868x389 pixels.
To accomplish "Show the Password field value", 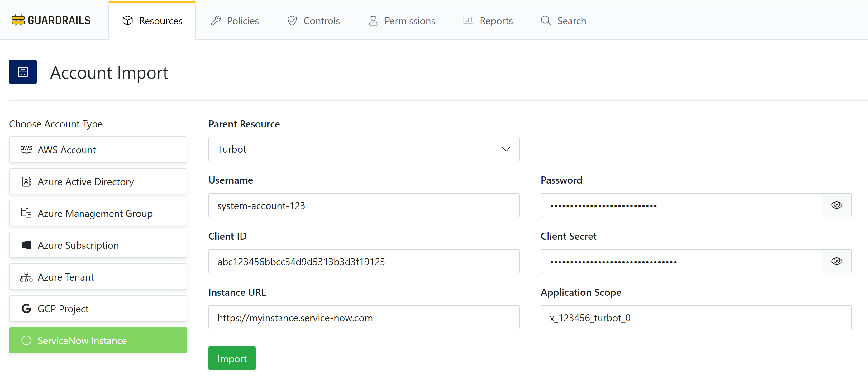I will (x=836, y=205).
